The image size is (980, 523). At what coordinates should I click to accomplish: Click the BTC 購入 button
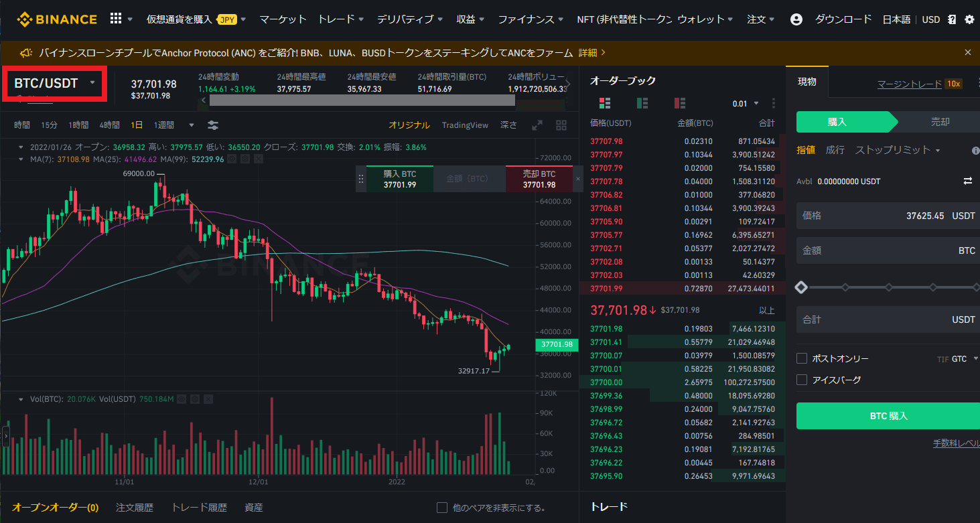(888, 416)
